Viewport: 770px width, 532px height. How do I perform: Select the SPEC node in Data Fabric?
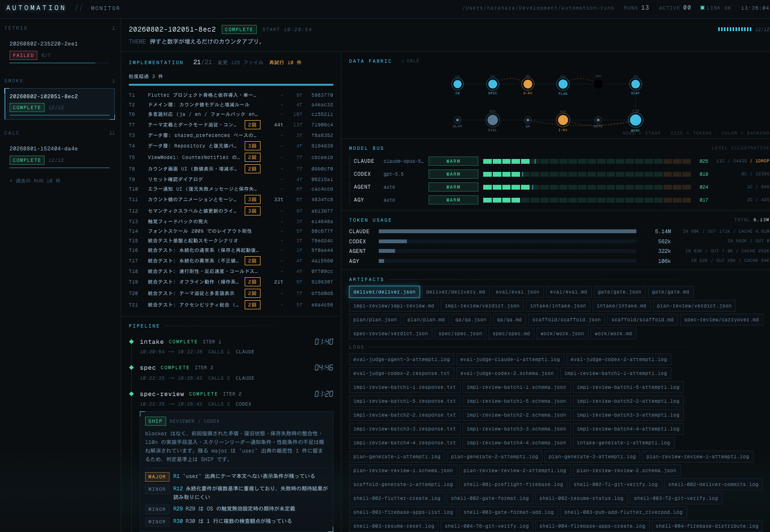click(x=492, y=84)
